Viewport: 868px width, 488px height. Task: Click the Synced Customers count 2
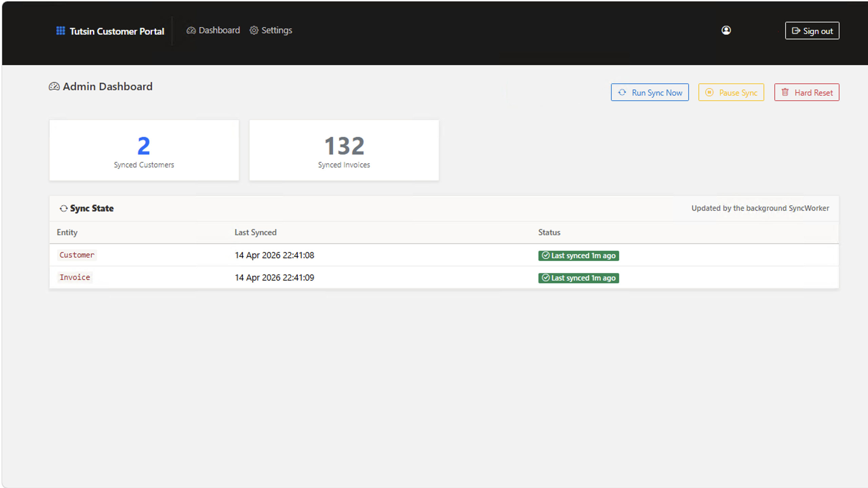pos(144,146)
